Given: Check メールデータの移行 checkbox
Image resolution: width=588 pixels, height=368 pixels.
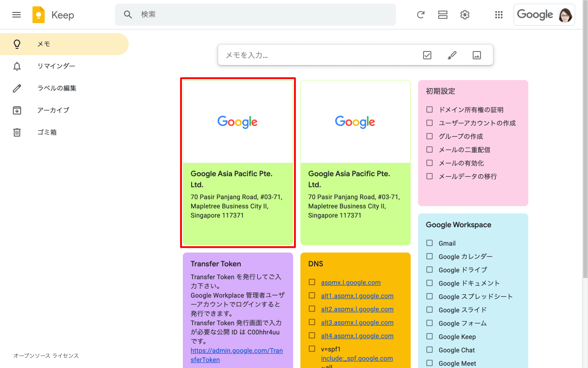Looking at the screenshot, I should tap(430, 176).
